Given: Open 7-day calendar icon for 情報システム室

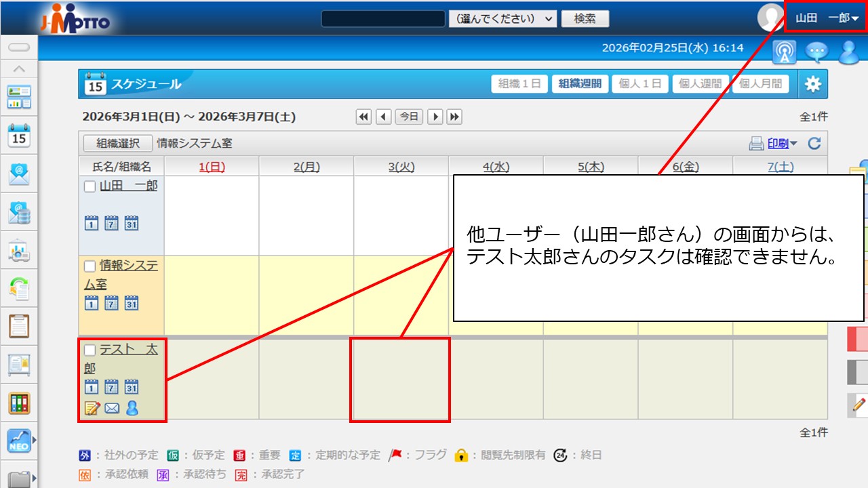Looking at the screenshot, I should tap(111, 302).
